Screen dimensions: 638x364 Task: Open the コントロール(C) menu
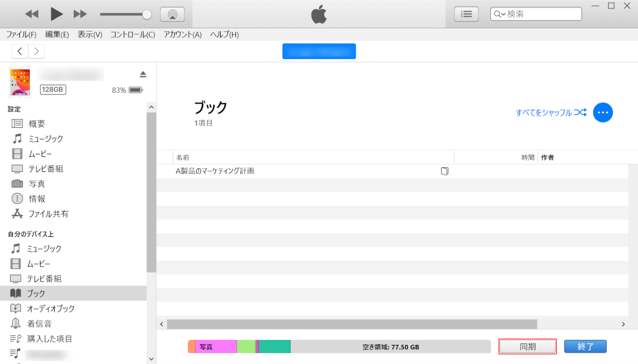pyautogui.click(x=132, y=35)
